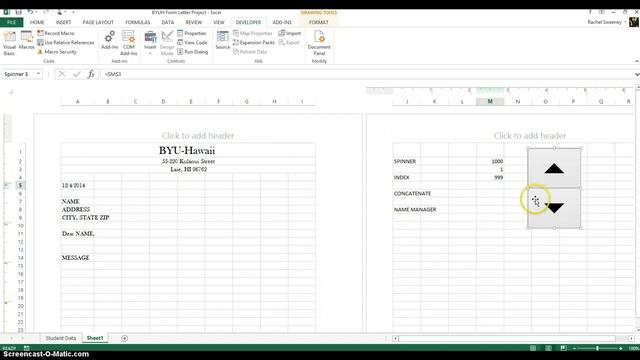Screen dimensions: 640x360
Task: Select the date cell 12/4/2014
Action: coord(78,185)
